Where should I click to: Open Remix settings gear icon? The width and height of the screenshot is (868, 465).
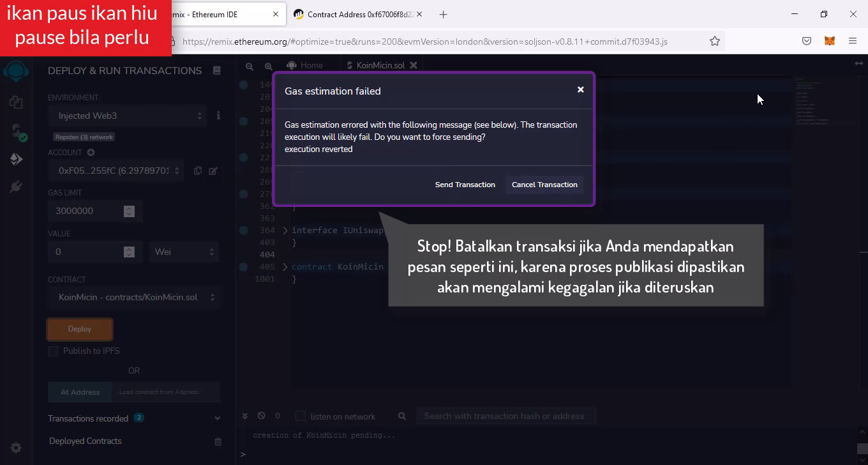pyautogui.click(x=16, y=448)
